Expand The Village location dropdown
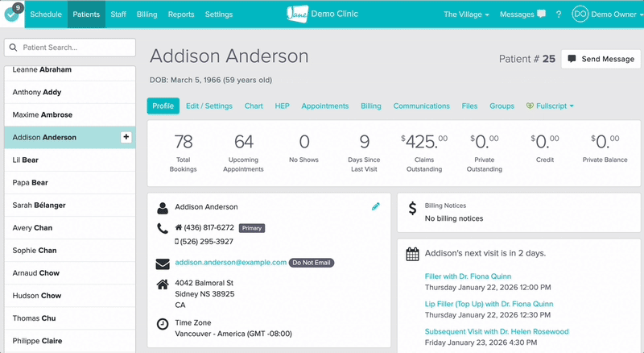The width and height of the screenshot is (644, 353). (x=466, y=15)
